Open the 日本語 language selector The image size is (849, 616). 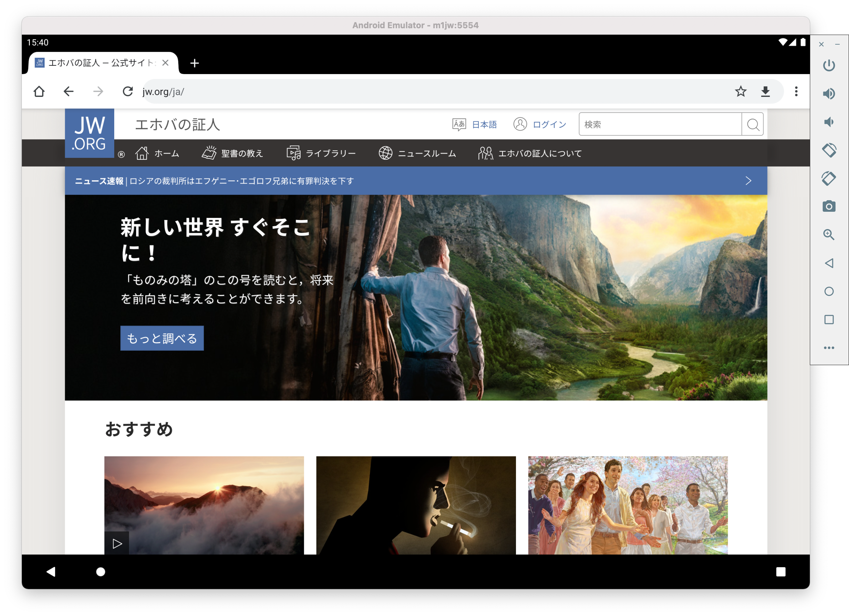click(x=484, y=124)
